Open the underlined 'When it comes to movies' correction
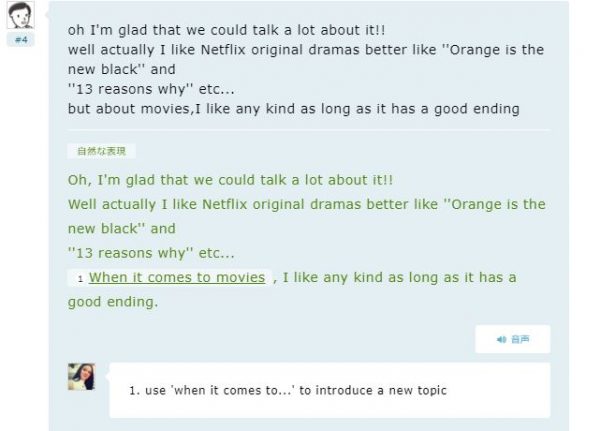The height and width of the screenshot is (431, 600). 177,278
